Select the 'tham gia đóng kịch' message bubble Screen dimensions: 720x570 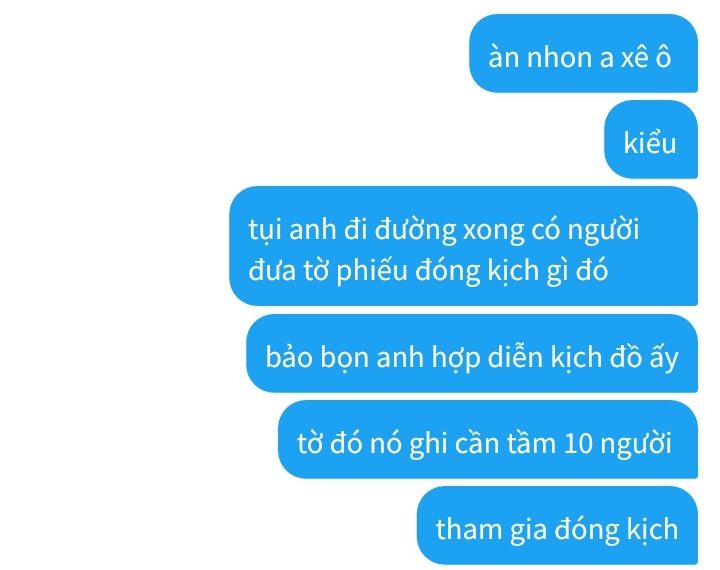(x=557, y=525)
